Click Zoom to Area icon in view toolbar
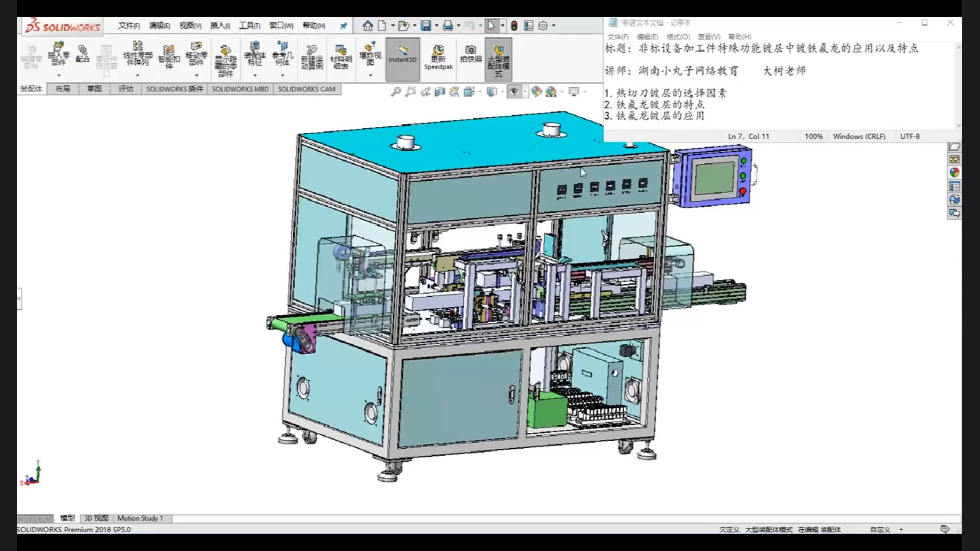 [x=410, y=92]
